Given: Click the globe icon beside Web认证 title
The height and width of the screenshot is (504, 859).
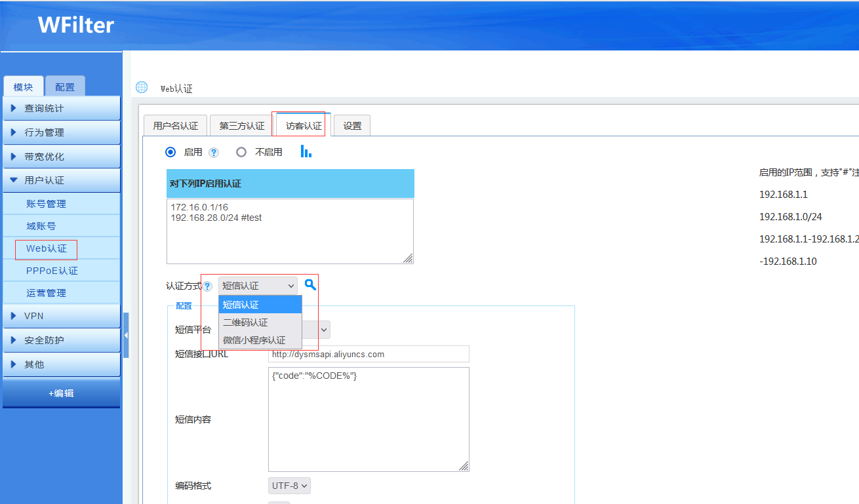Looking at the screenshot, I should point(142,88).
